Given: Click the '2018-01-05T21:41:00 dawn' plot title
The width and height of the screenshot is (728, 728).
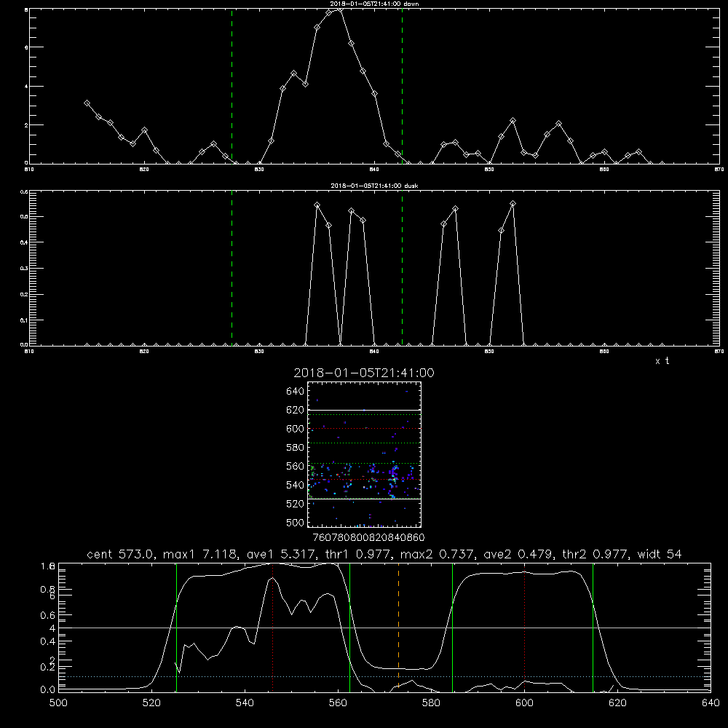Looking at the screenshot, I should pyautogui.click(x=374, y=3).
